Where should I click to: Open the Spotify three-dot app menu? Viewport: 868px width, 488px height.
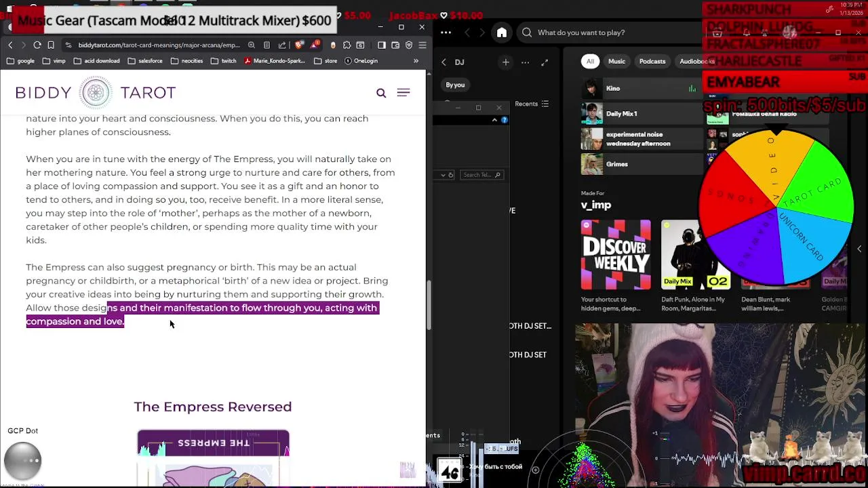(x=446, y=33)
